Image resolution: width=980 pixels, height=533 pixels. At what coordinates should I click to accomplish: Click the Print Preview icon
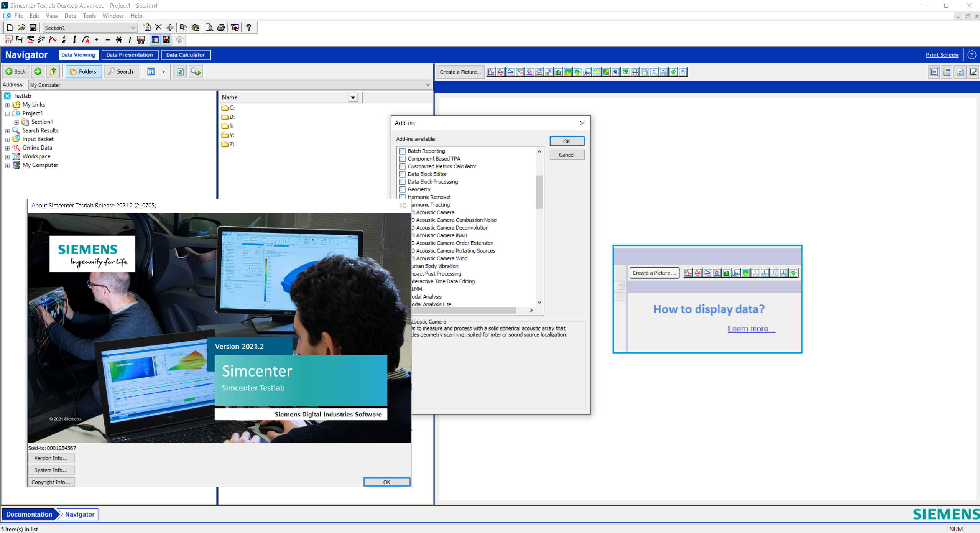click(209, 28)
